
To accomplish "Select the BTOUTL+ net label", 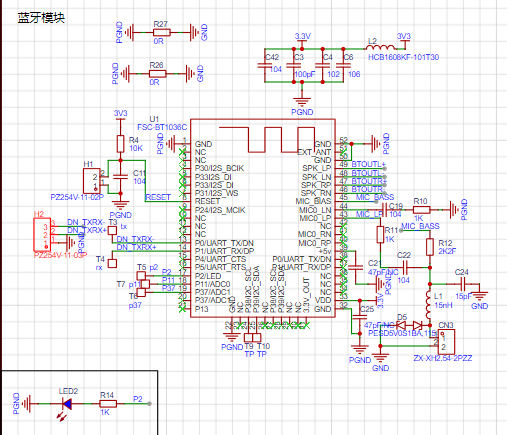I will click(369, 164).
